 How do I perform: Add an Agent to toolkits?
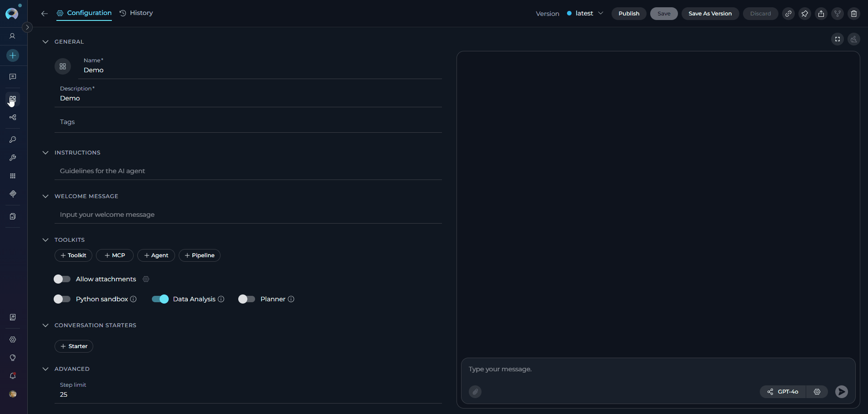(x=156, y=255)
